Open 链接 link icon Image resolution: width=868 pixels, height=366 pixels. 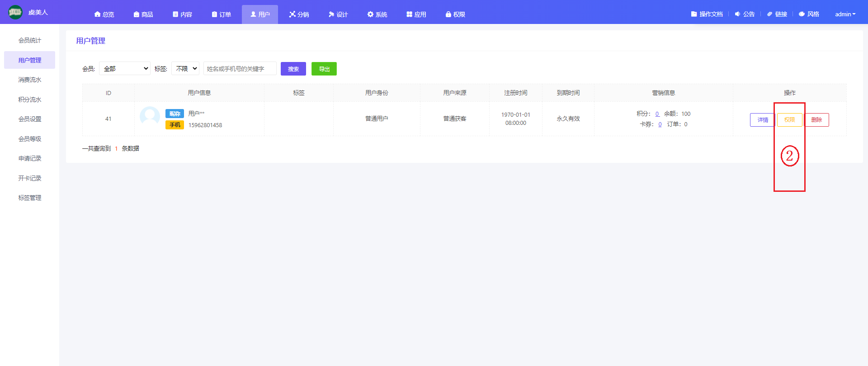tap(769, 14)
